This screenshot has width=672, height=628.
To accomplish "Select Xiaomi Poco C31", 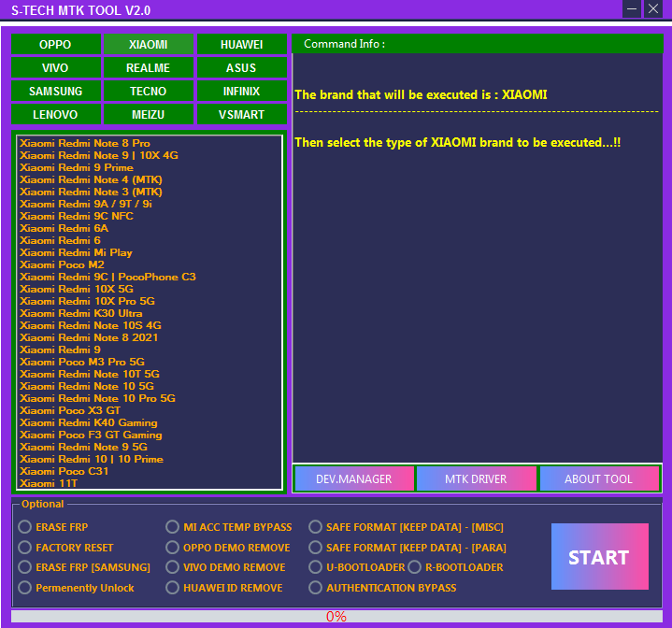I will [x=150, y=471].
